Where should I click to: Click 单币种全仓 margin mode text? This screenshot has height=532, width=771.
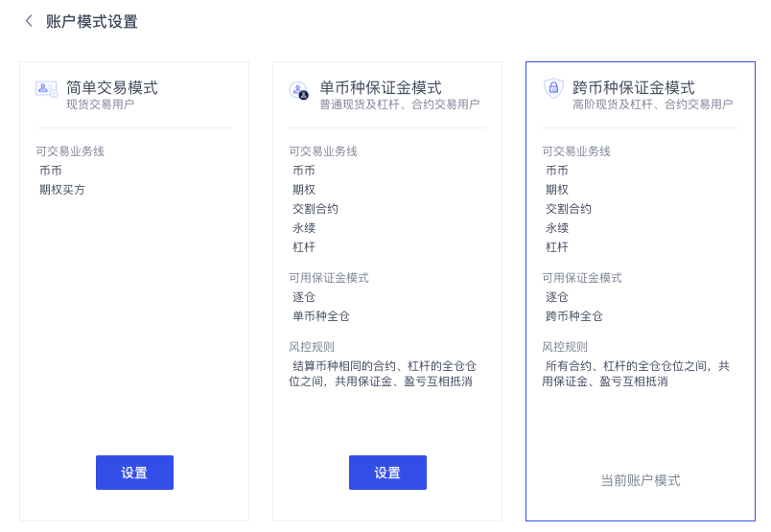pyautogui.click(x=321, y=316)
